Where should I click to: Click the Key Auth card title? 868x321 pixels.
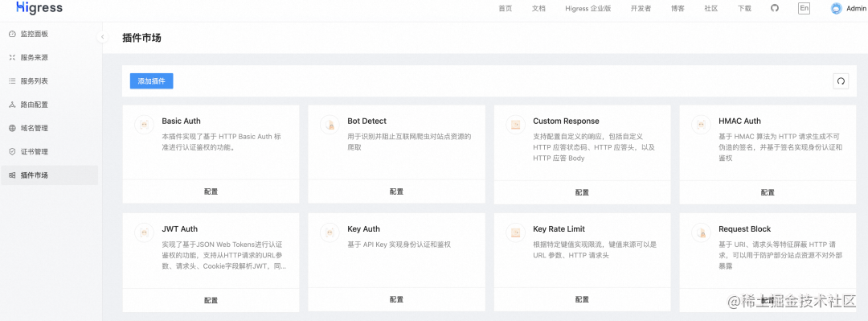coord(364,229)
